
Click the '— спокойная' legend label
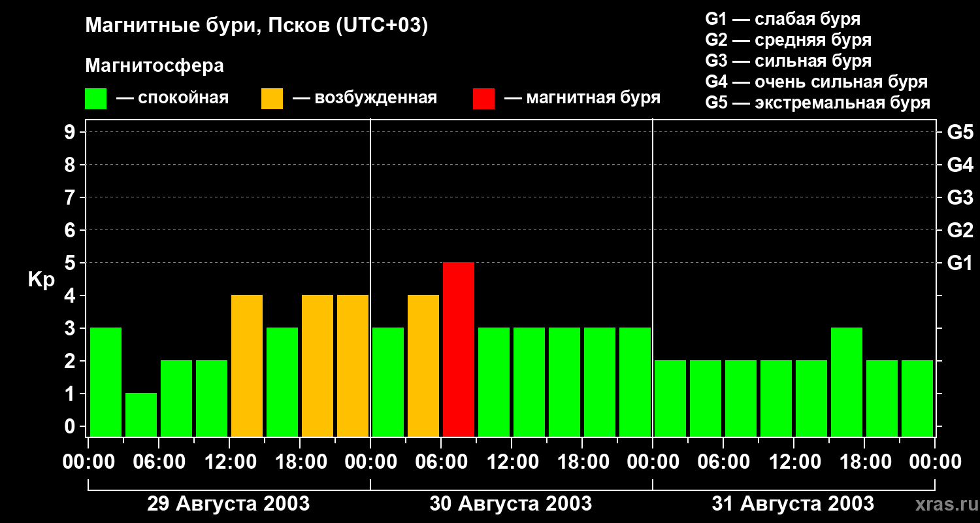point(172,98)
